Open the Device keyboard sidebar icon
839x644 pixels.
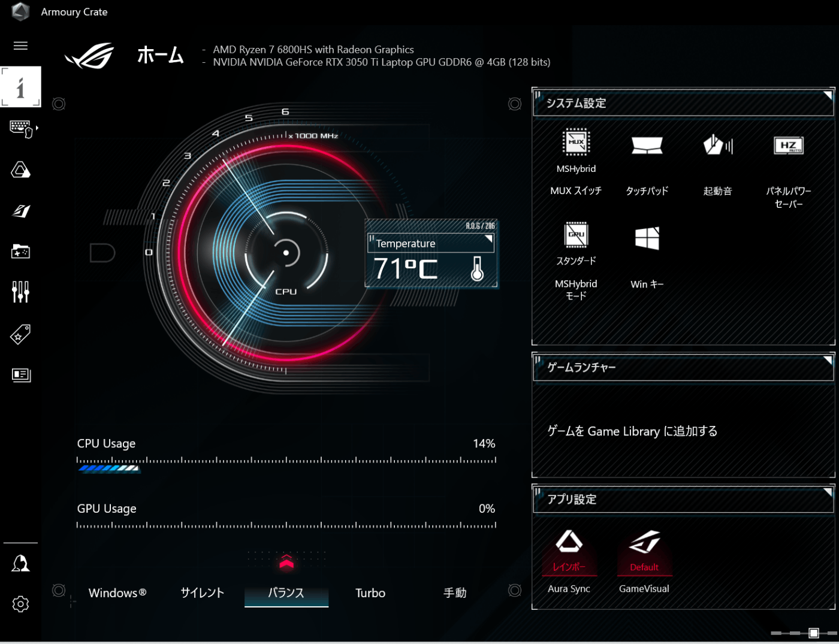(22, 129)
